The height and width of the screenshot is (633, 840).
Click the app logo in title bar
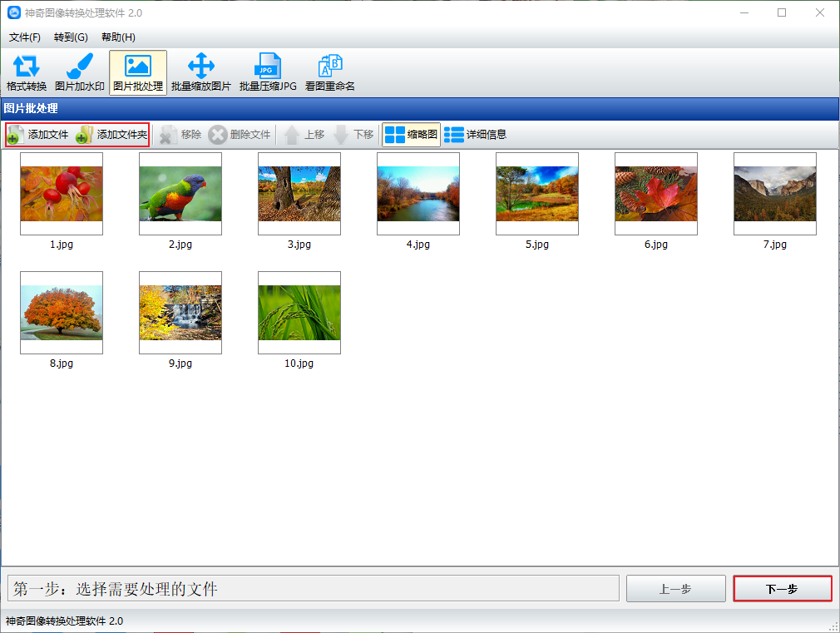pyautogui.click(x=14, y=12)
